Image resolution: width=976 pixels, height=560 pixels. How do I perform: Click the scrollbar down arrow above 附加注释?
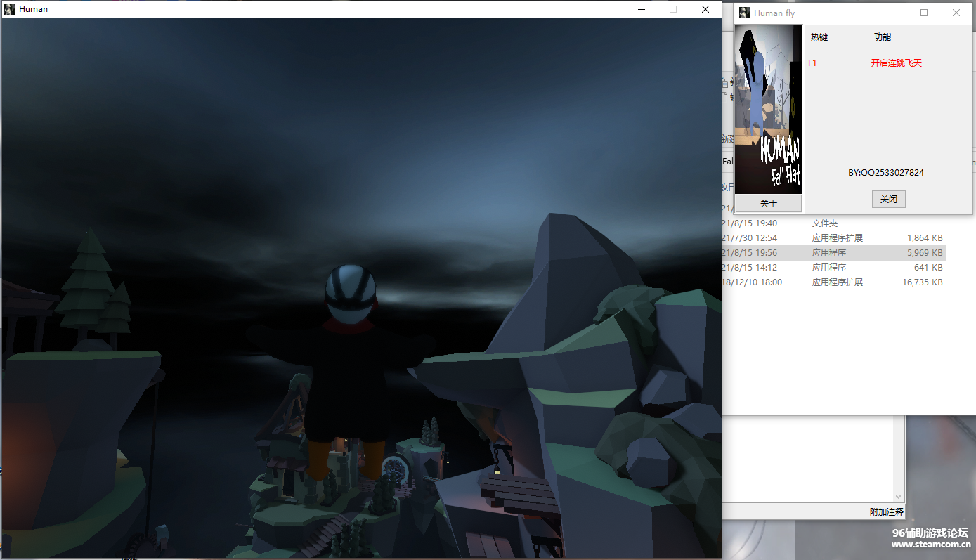point(898,497)
